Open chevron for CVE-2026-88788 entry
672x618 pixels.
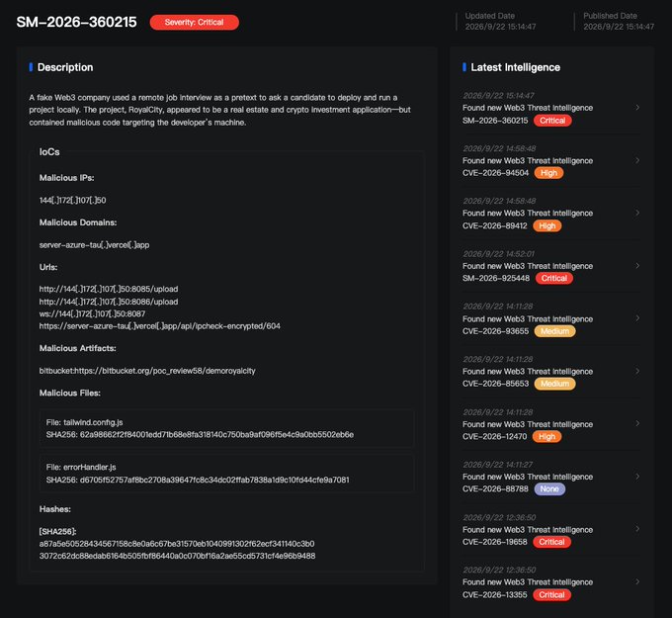click(637, 477)
